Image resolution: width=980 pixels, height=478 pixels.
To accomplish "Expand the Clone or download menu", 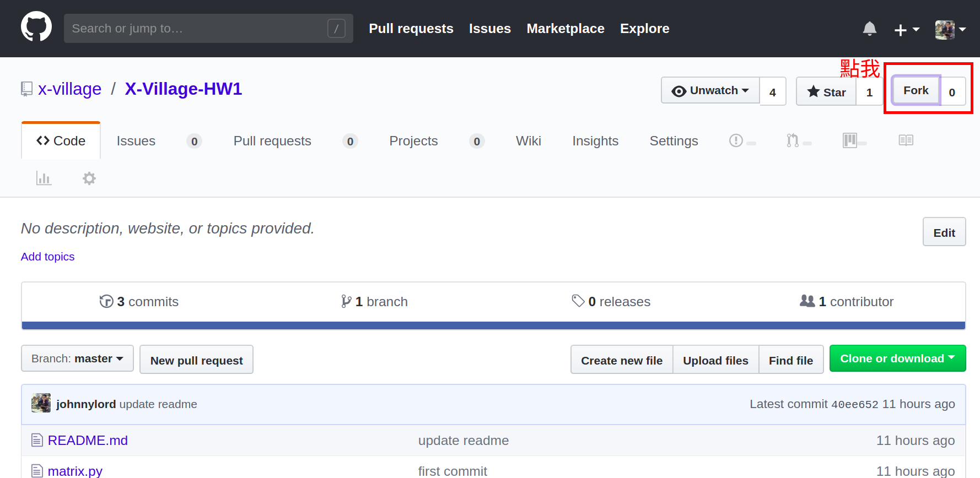I will (x=897, y=358).
